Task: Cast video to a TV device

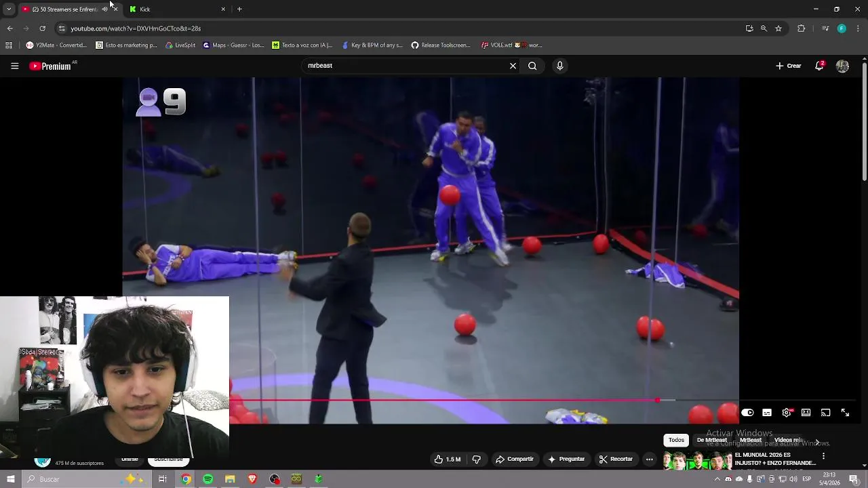Action: (825, 413)
